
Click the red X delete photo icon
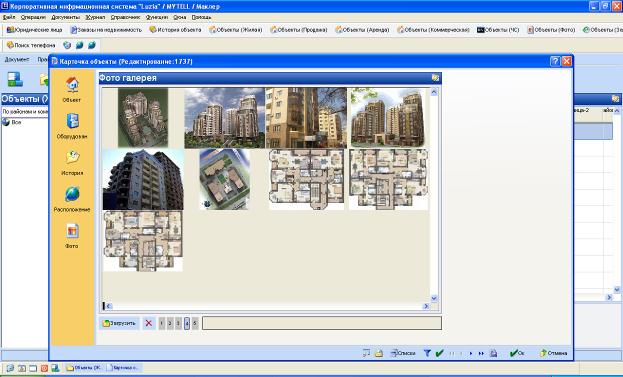click(x=149, y=323)
